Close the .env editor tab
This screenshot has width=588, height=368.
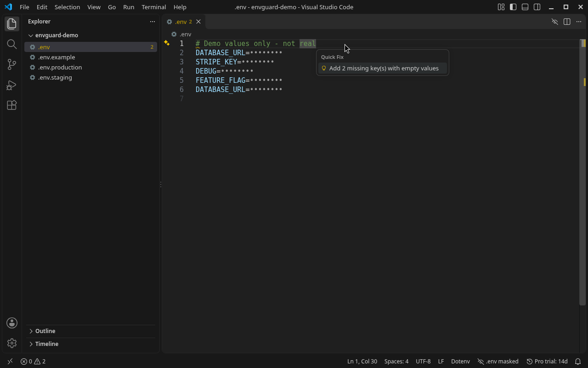[198, 22]
